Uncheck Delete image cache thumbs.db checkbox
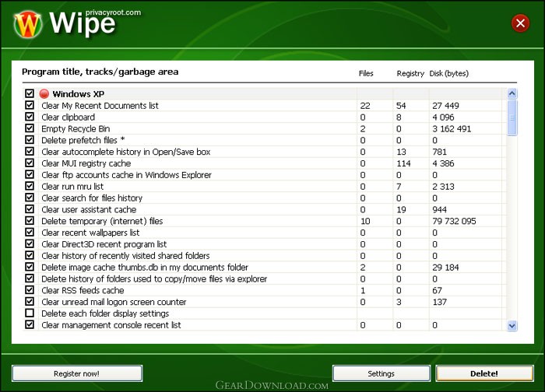The image size is (545, 392). [x=30, y=267]
